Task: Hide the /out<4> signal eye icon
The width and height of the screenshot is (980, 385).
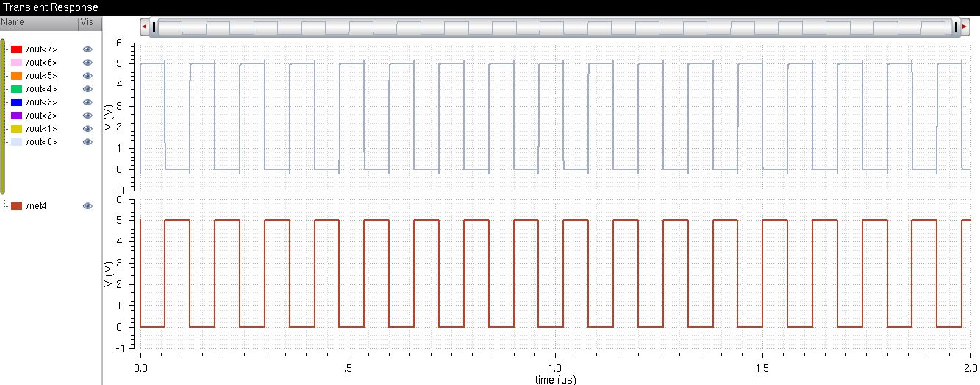Action: (87, 89)
